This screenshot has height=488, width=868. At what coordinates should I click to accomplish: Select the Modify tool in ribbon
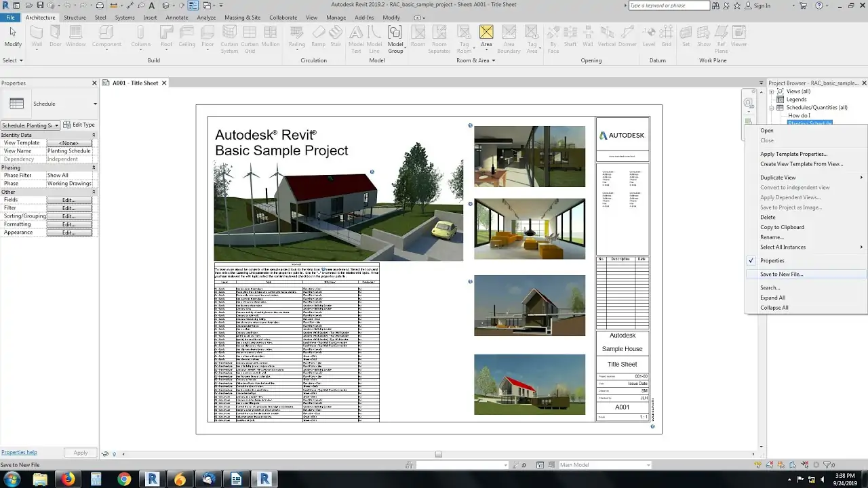pos(13,37)
